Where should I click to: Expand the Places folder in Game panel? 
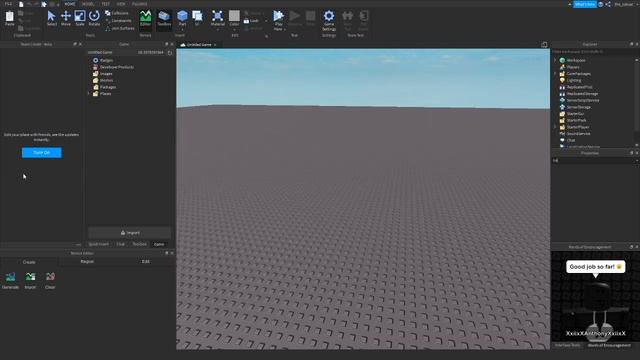[x=89, y=93]
